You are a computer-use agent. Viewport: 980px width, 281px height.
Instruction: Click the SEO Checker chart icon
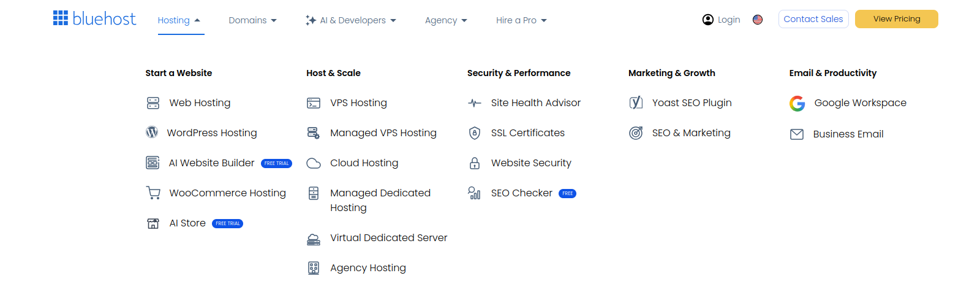click(x=474, y=193)
